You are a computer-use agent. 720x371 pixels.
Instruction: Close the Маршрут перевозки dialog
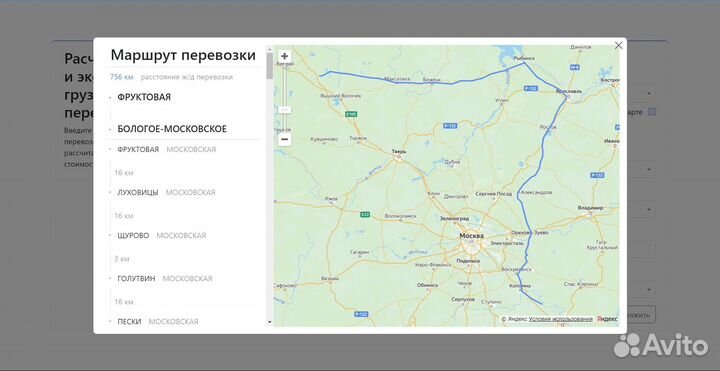[619, 45]
